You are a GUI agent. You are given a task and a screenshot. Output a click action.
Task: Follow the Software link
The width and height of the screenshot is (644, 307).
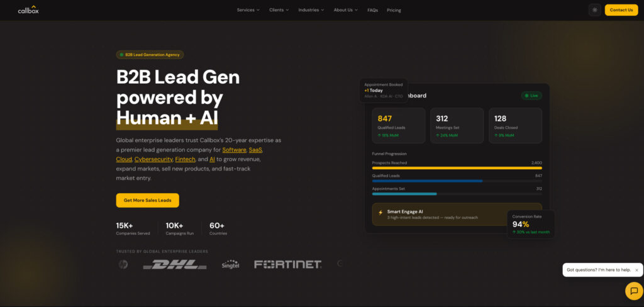[234, 150]
